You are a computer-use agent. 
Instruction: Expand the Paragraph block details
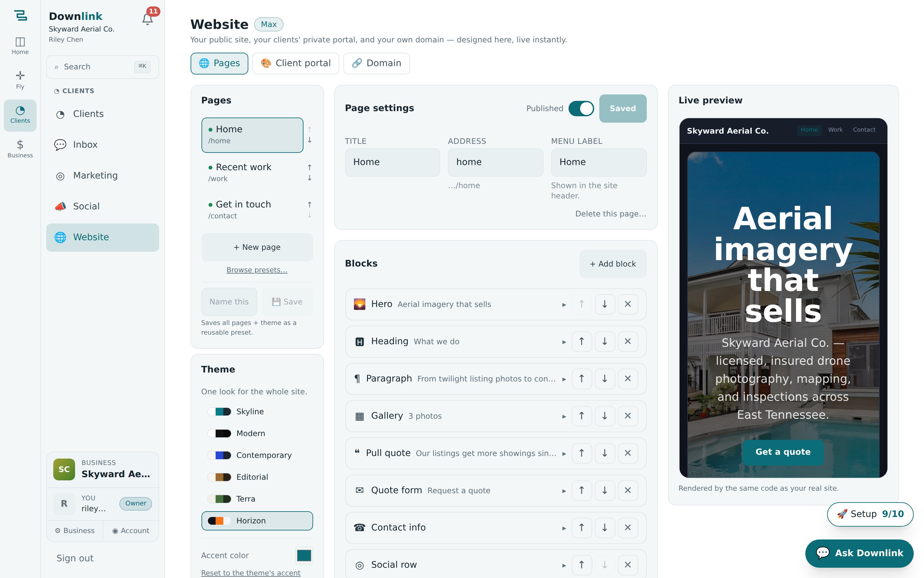pyautogui.click(x=564, y=379)
